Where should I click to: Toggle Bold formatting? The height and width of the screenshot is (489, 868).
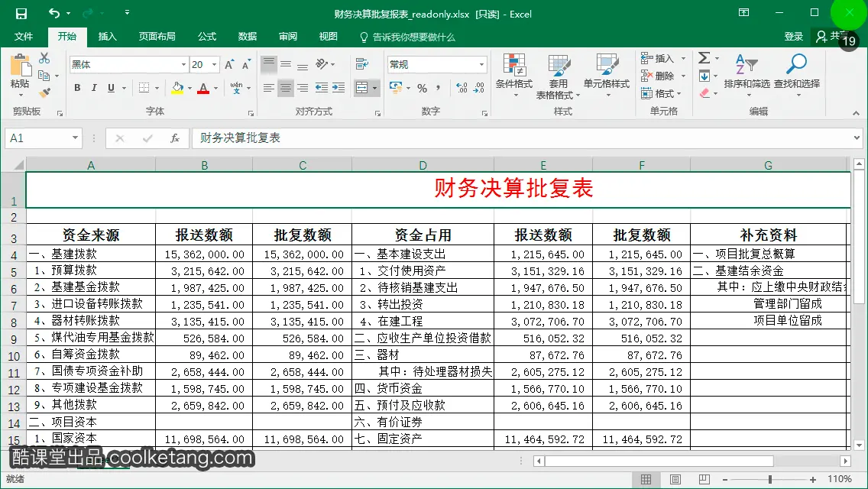tap(77, 88)
